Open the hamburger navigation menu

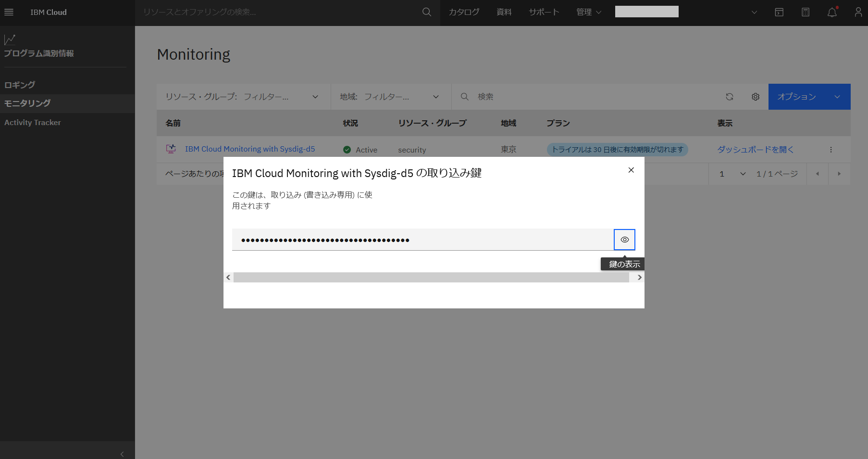tap(9, 12)
